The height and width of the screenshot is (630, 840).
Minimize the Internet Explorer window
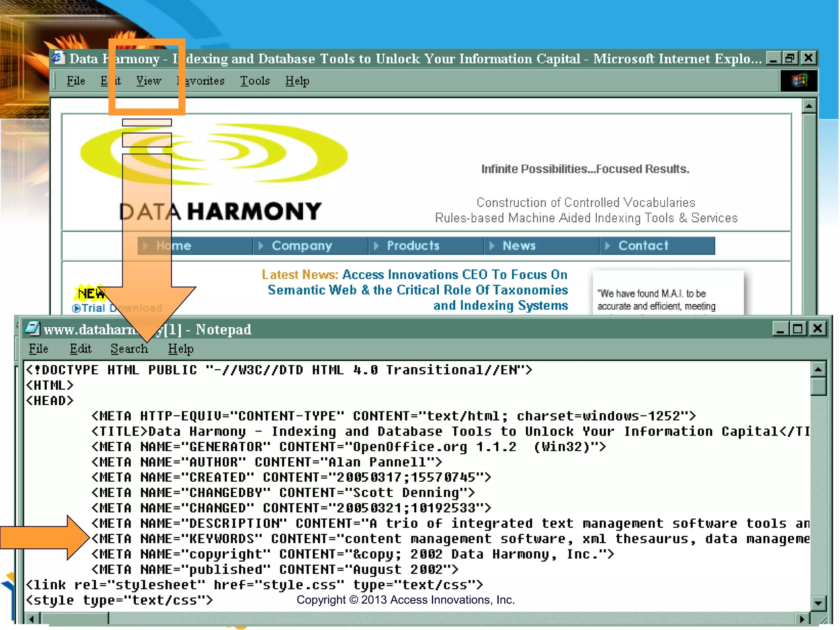tap(774, 58)
